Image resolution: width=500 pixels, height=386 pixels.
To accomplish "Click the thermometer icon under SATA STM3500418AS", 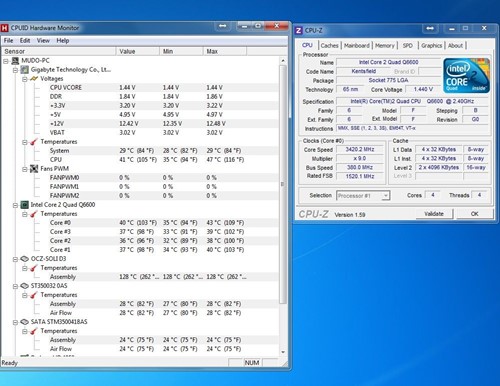I will (x=34, y=331).
